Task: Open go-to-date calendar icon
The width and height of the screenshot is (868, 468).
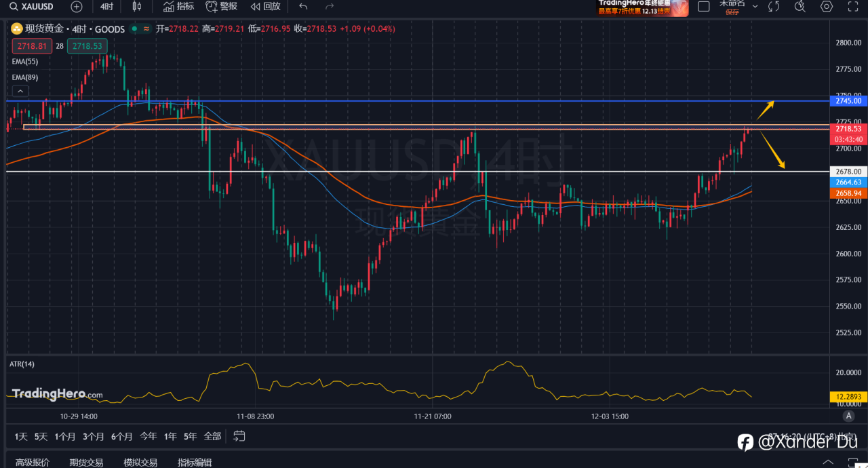Action: pos(239,435)
